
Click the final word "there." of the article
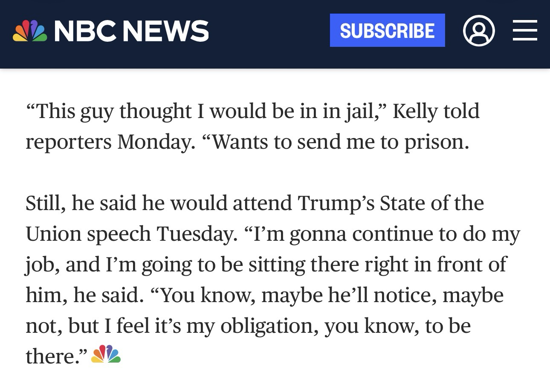(56, 356)
